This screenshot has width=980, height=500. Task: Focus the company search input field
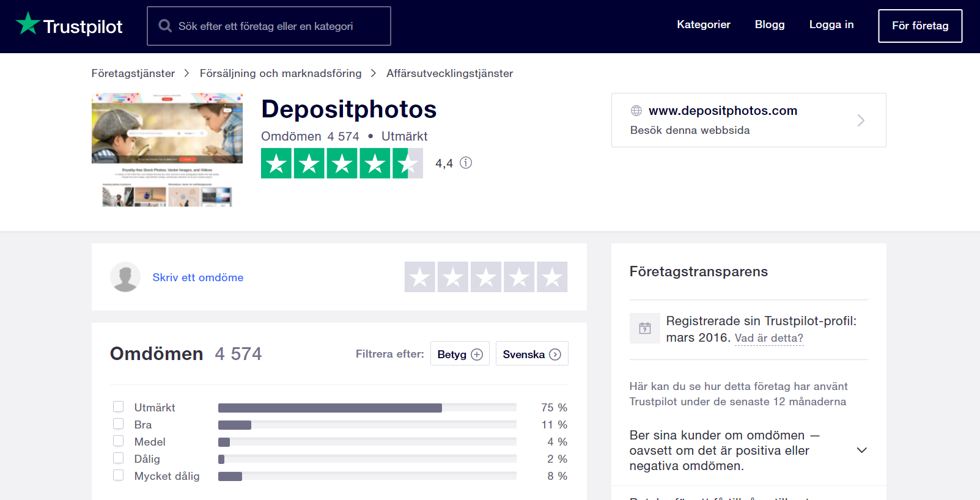pos(269,26)
